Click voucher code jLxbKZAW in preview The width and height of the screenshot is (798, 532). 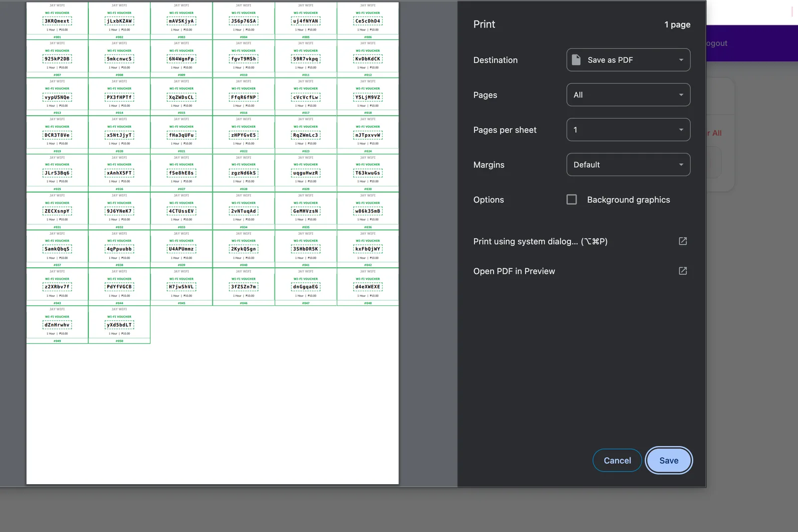coord(119,21)
